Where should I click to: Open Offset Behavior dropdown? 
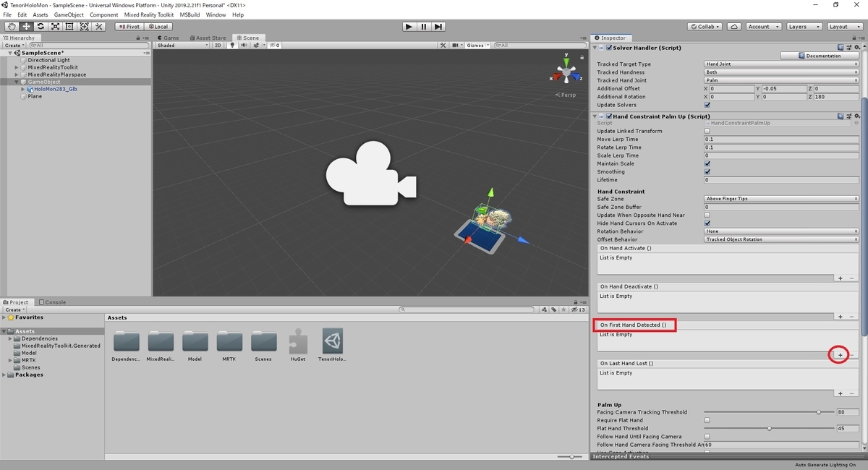click(781, 239)
